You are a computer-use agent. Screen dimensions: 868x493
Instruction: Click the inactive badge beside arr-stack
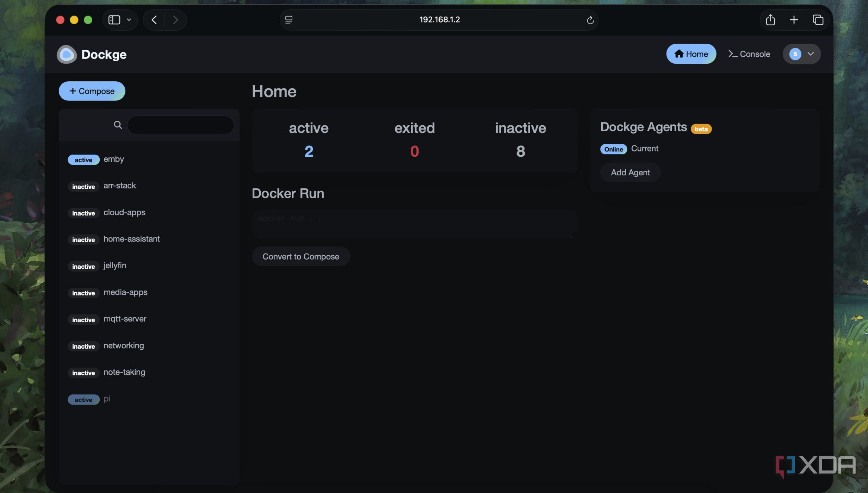click(83, 187)
